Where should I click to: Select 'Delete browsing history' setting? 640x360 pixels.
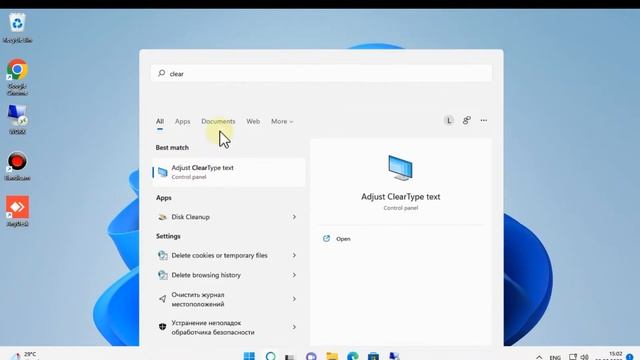click(229, 275)
